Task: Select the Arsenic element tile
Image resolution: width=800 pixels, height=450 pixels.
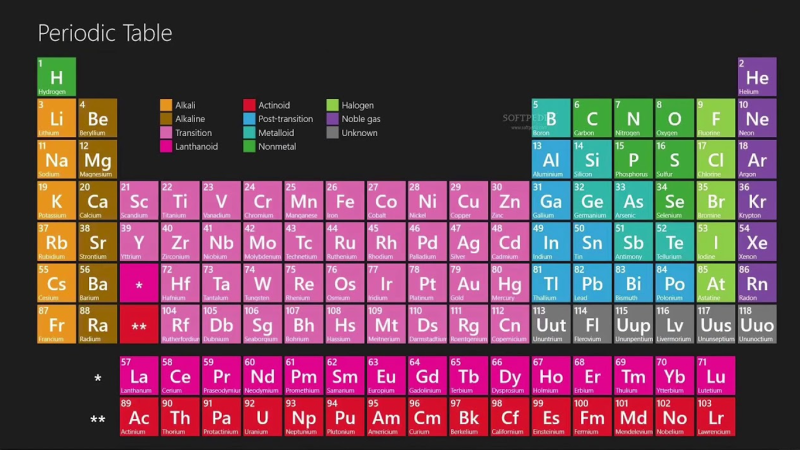Action: (633, 201)
